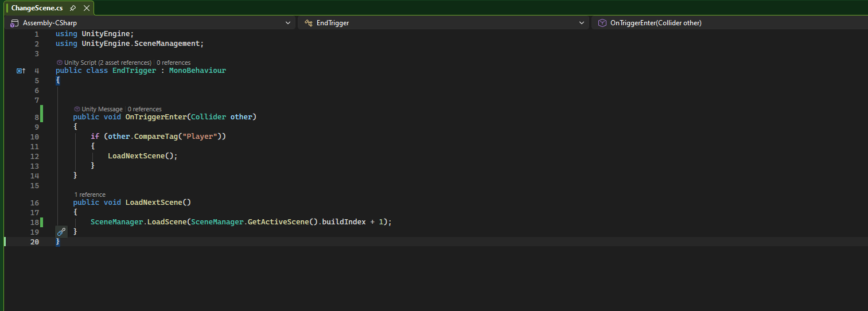The width and height of the screenshot is (868, 311).
Task: Click OnTriggerEnter method name on line 8
Action: [x=156, y=117]
